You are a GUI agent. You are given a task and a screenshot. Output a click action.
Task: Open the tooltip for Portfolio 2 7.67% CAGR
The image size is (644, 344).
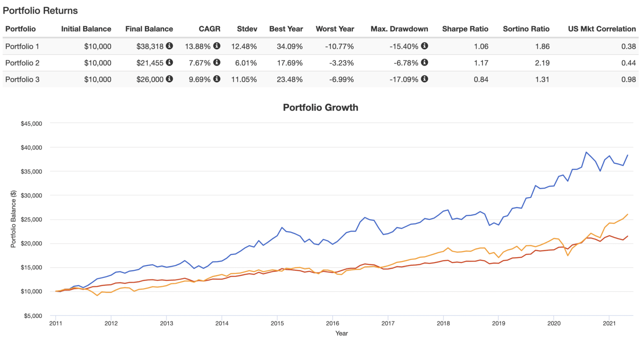click(x=217, y=63)
